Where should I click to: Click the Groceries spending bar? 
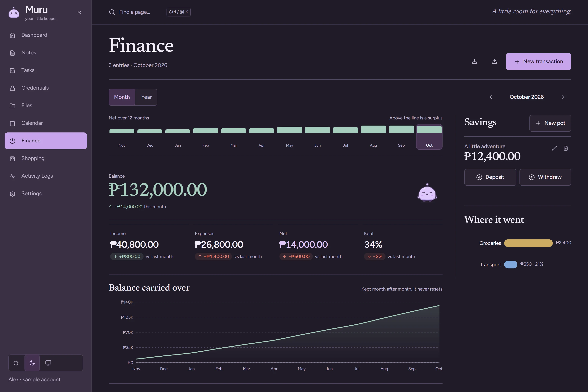[528, 243]
